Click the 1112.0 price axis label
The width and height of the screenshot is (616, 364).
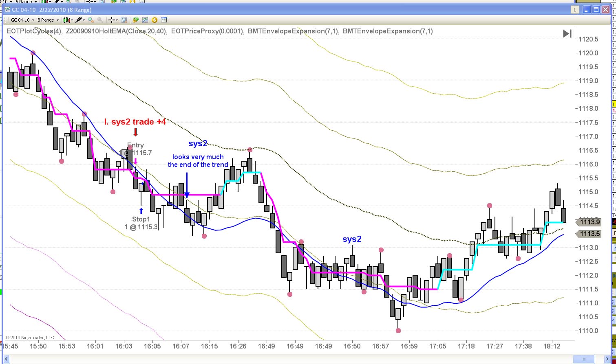pos(588,275)
